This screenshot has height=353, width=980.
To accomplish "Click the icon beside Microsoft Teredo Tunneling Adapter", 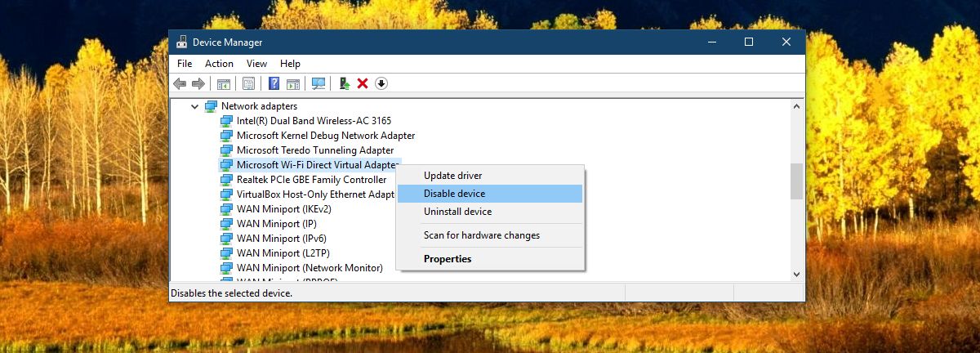I will tap(227, 150).
